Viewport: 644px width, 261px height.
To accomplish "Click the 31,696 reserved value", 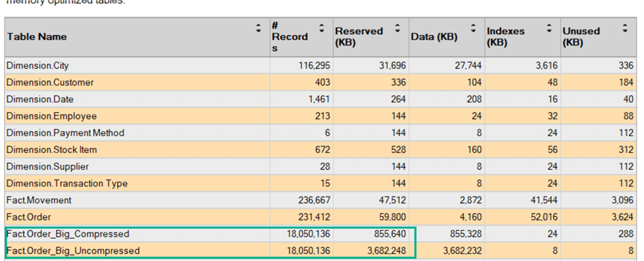I will [x=392, y=66].
